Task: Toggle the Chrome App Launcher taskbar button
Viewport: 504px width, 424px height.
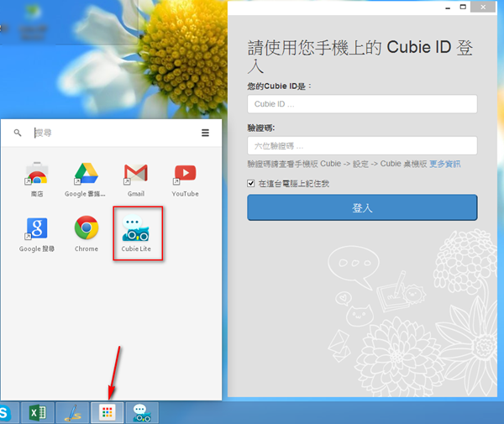Action: pyautogui.click(x=107, y=413)
